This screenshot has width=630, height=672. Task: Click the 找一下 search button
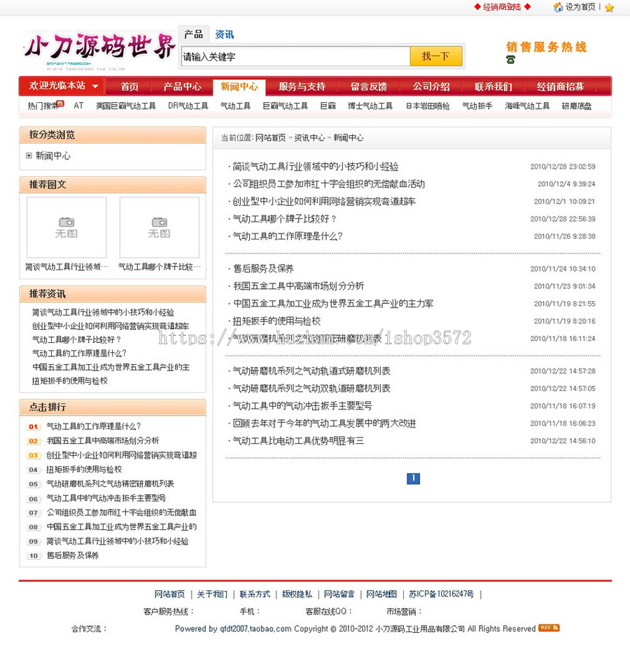(436, 55)
